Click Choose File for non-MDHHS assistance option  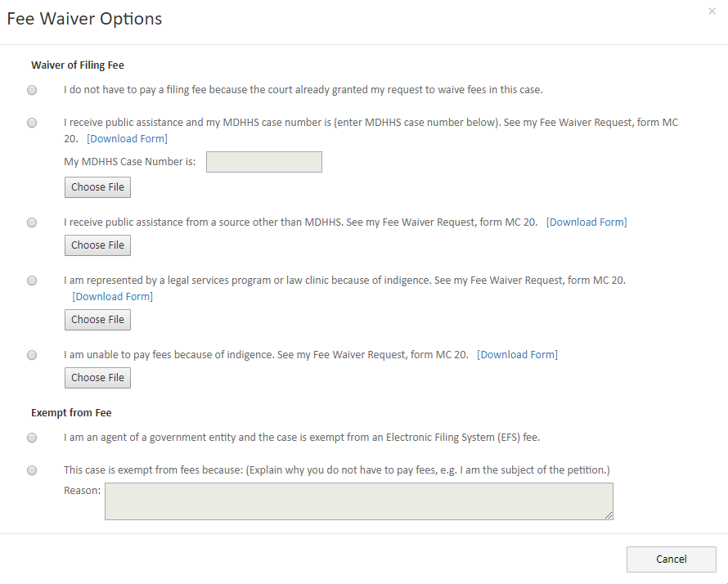point(97,245)
